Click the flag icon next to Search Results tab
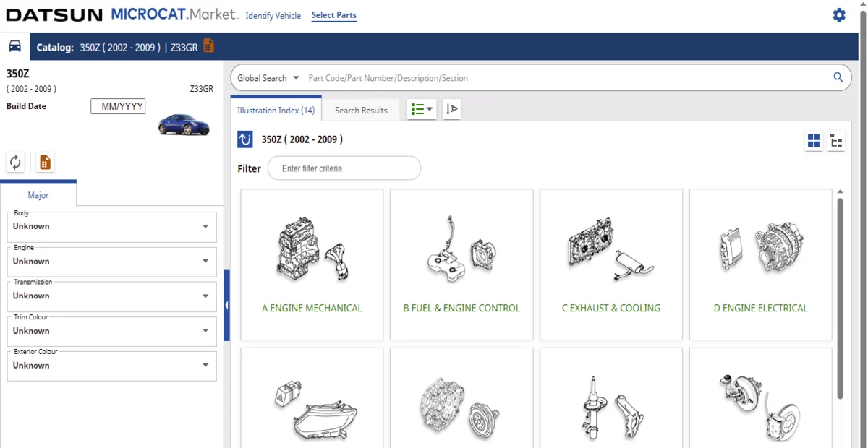The image size is (868, 448). coord(452,109)
